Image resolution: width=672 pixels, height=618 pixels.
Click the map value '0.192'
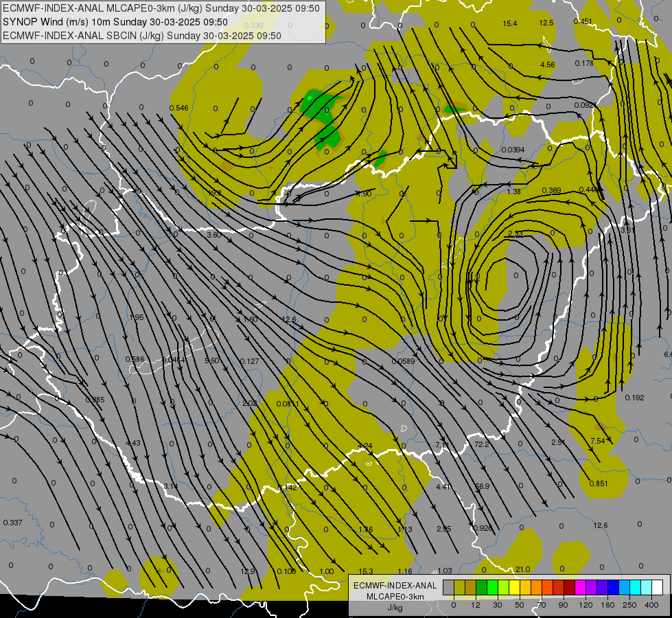pos(634,398)
